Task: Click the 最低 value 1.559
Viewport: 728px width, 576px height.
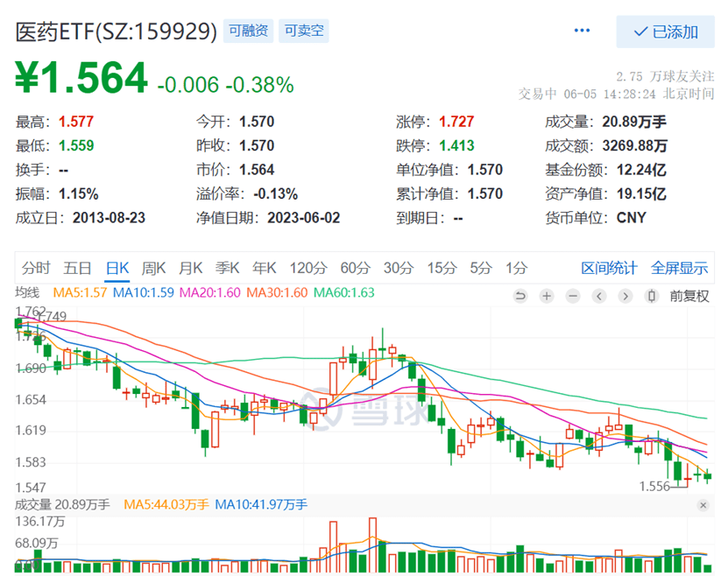Action: point(76,145)
